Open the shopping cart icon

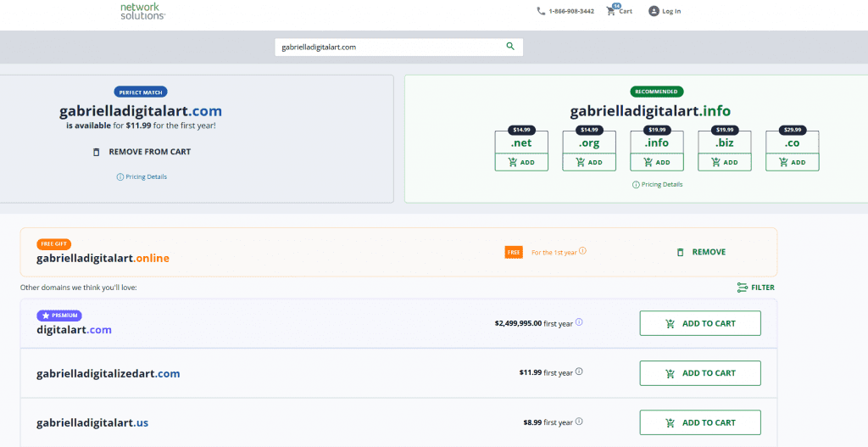611,11
